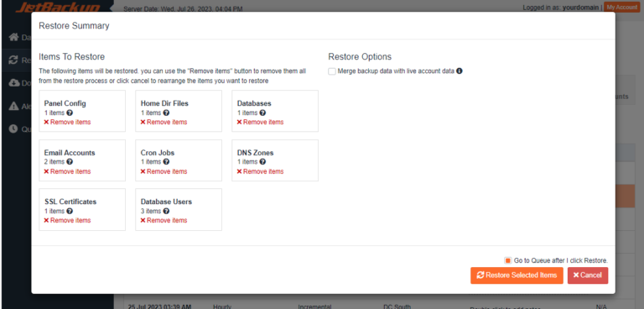Click the '25 Jul 2023 03:39 AM' backup row

coord(159,306)
